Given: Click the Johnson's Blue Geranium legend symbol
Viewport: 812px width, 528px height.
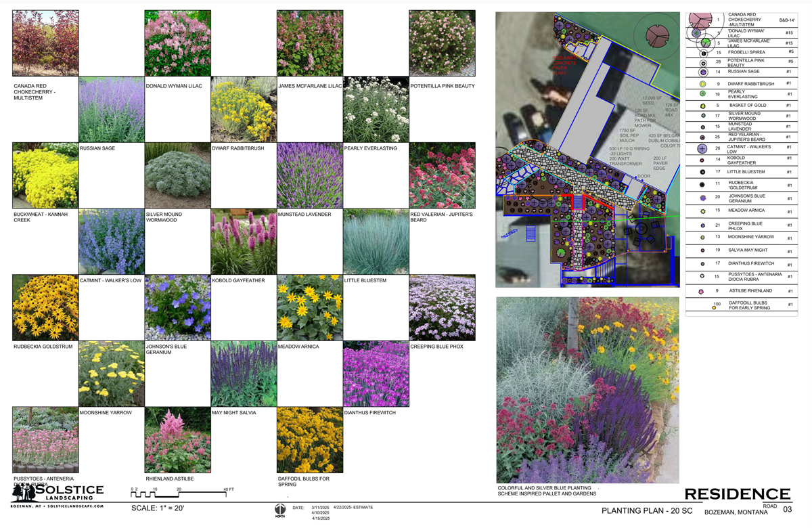Looking at the screenshot, I should point(703,198).
